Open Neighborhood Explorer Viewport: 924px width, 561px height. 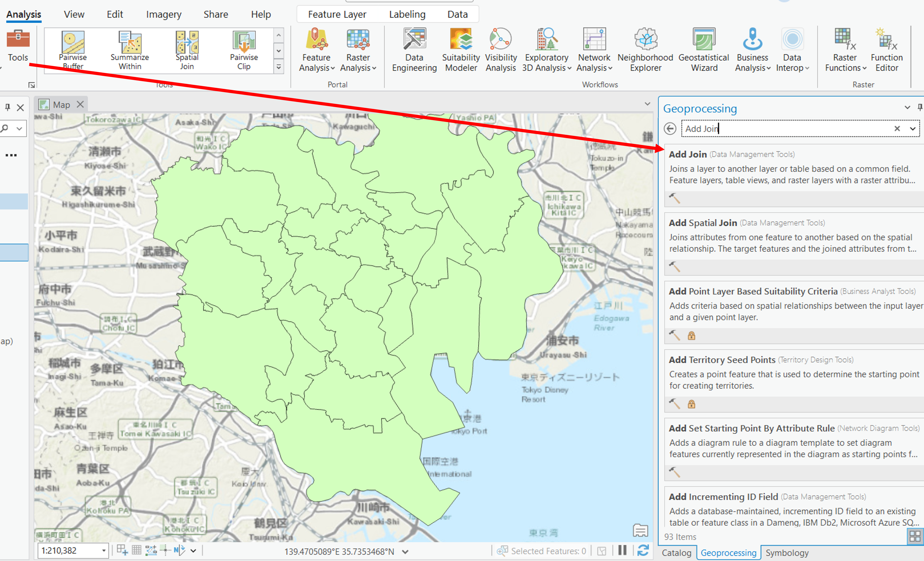pos(645,49)
